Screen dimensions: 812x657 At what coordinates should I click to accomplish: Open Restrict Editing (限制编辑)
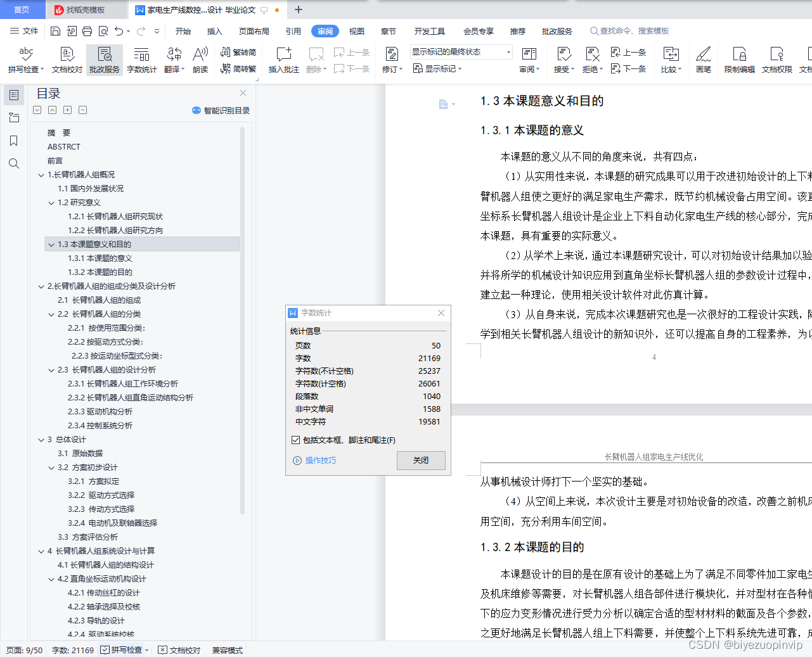point(740,60)
